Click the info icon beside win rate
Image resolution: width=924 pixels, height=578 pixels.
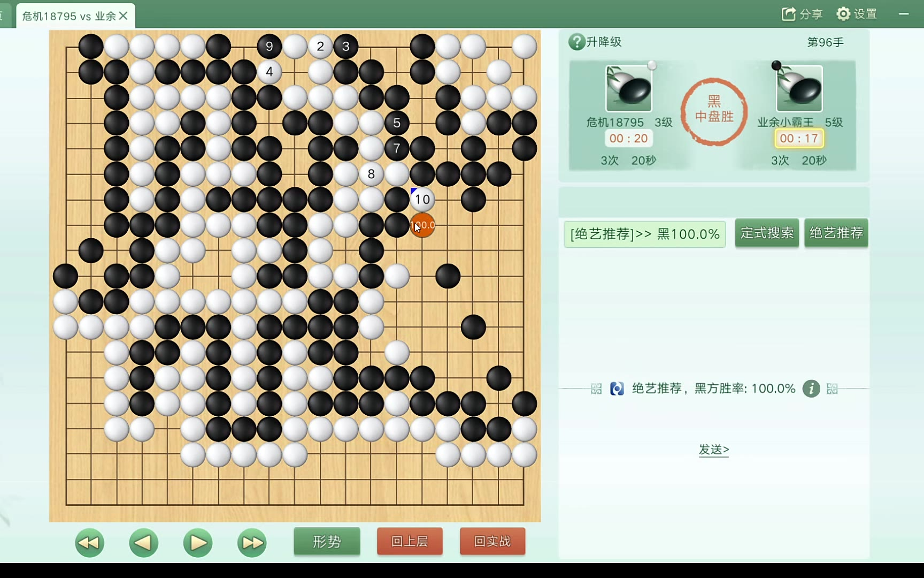tap(811, 389)
